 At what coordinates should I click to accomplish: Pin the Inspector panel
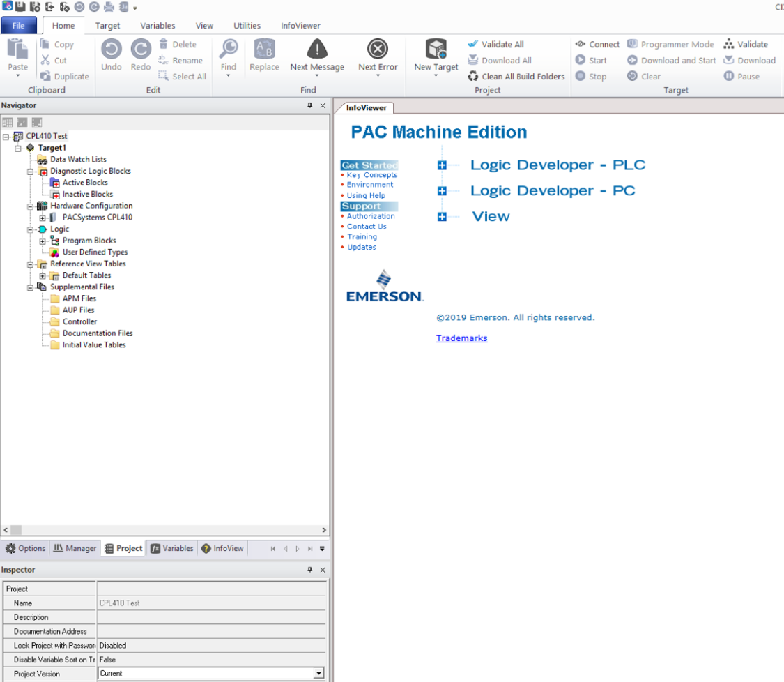coord(309,570)
